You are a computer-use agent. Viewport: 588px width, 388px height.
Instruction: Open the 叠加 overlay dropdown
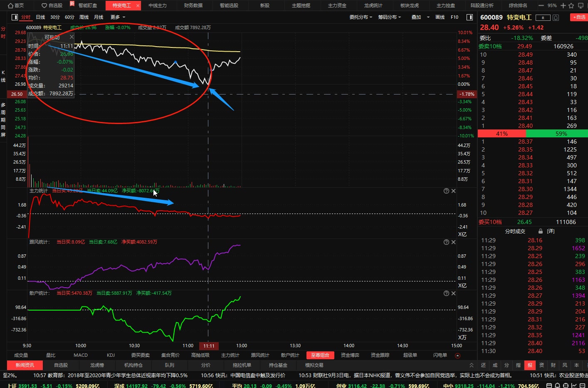pyautogui.click(x=420, y=17)
